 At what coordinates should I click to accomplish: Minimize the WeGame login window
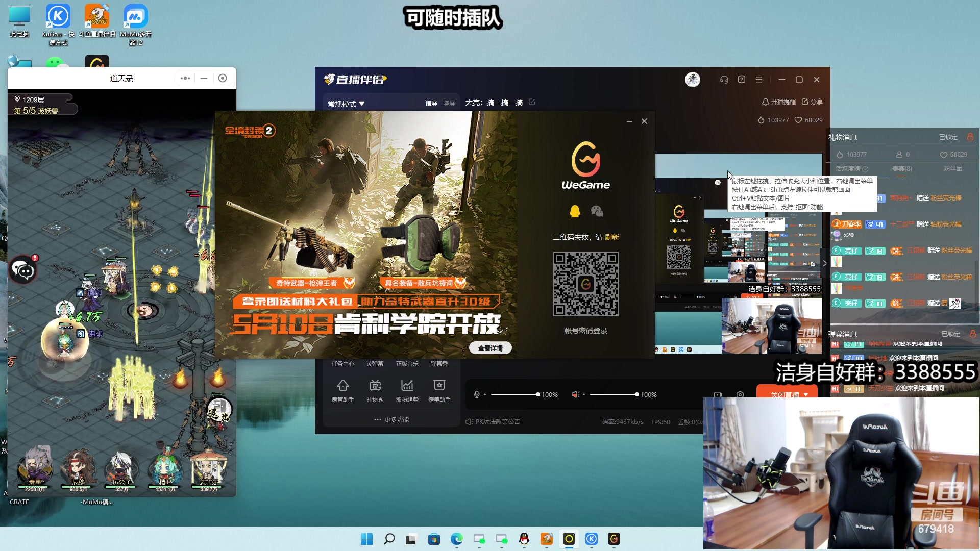(629, 121)
